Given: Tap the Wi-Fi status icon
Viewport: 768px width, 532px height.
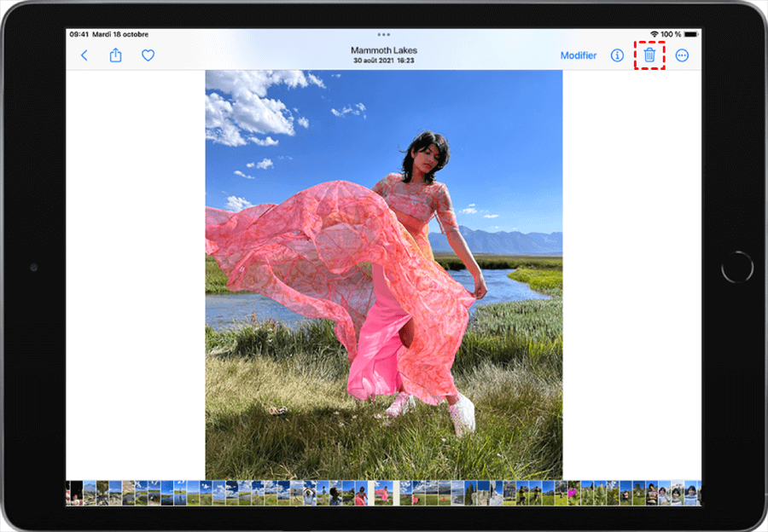Looking at the screenshot, I should pos(653,35).
